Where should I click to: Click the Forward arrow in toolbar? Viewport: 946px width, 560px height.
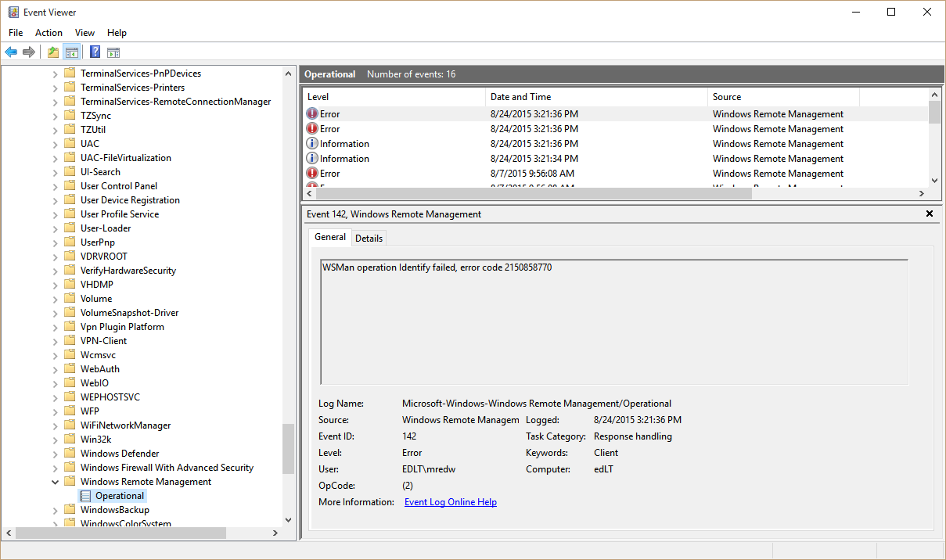click(x=29, y=52)
